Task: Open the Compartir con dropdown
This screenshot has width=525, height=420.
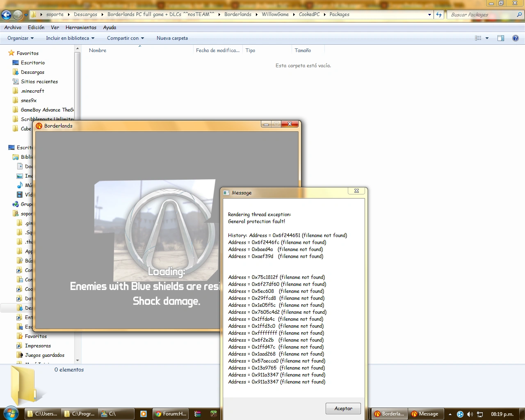Action: pyautogui.click(x=126, y=38)
